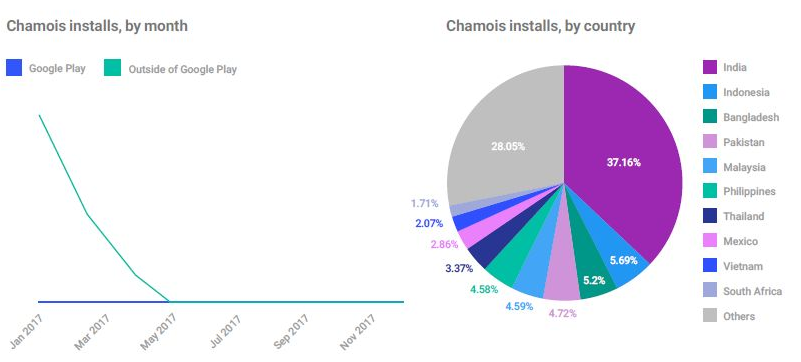Click the South Africa legend label

click(x=752, y=291)
